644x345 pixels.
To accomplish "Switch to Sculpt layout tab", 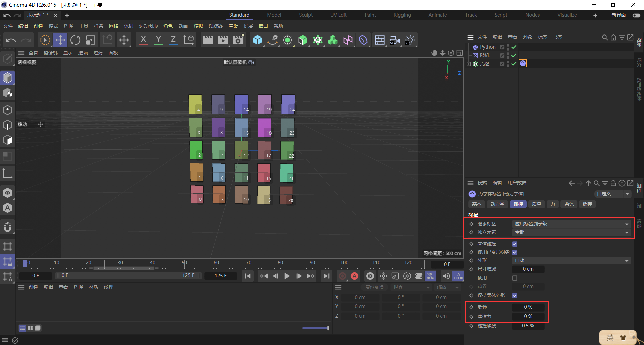I will [x=306, y=15].
